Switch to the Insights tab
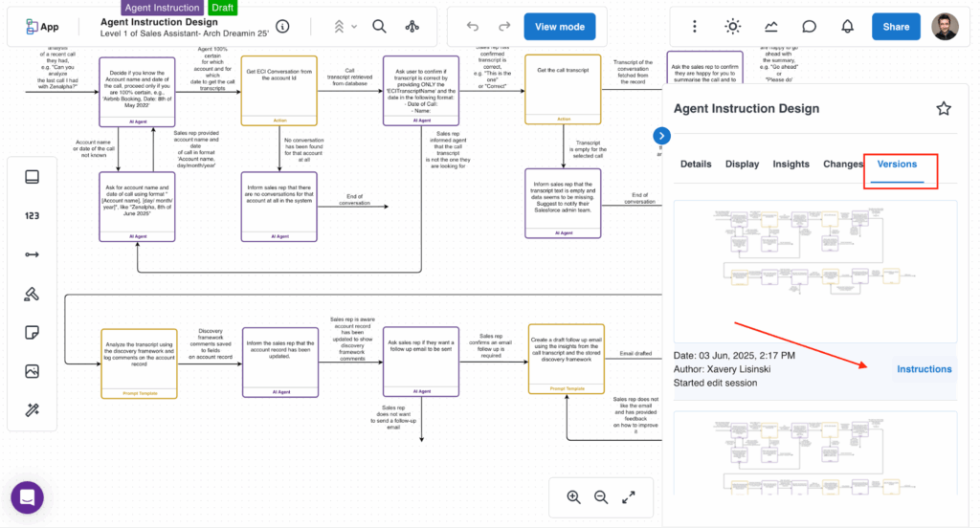 point(791,165)
